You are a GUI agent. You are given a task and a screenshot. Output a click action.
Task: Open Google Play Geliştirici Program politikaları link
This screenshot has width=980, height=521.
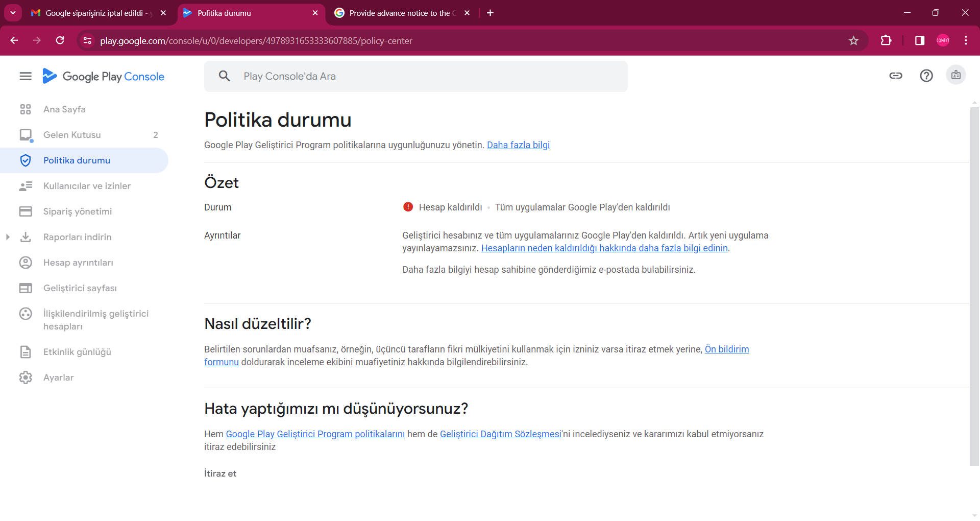(x=315, y=434)
